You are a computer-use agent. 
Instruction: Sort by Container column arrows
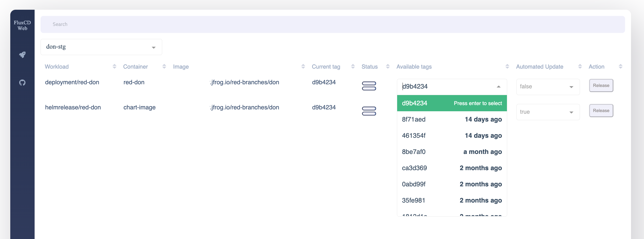pyautogui.click(x=164, y=66)
